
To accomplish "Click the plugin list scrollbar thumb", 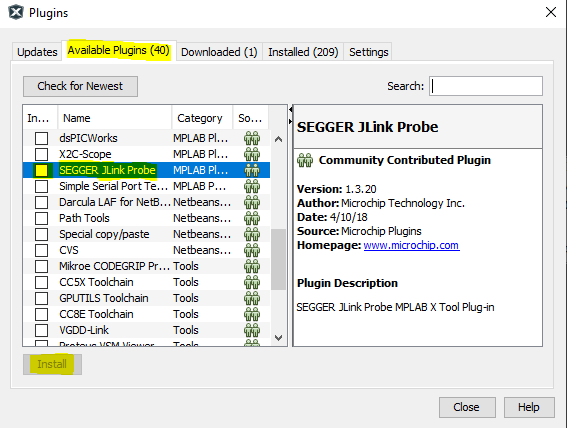I will click(278, 259).
